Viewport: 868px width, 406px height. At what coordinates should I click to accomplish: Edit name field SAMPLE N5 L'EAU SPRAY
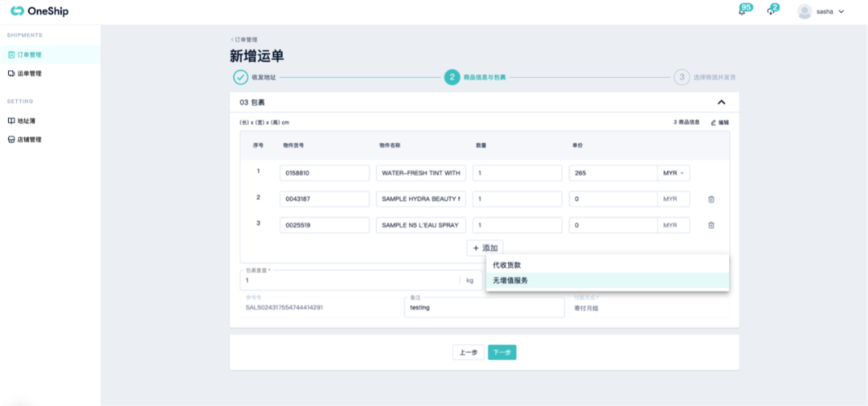pyautogui.click(x=420, y=225)
